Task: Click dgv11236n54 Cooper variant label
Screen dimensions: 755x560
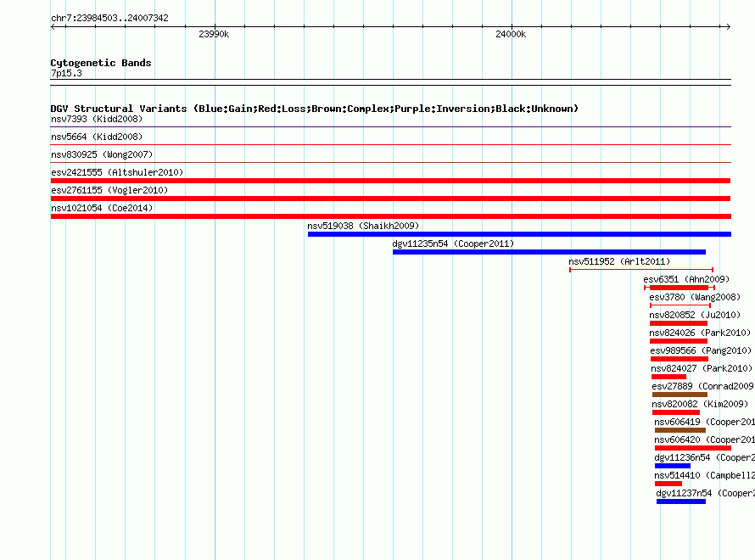Action: pyautogui.click(x=704, y=457)
